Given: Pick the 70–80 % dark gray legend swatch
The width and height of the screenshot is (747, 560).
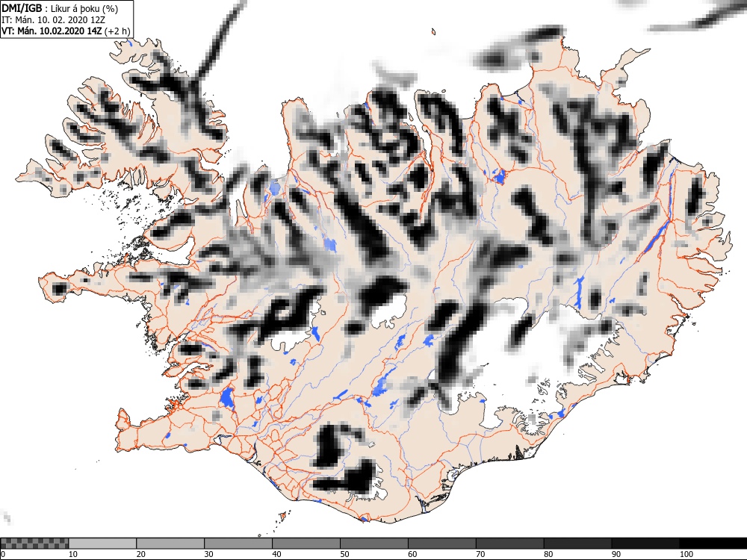Looking at the screenshot, I should 509,544.
